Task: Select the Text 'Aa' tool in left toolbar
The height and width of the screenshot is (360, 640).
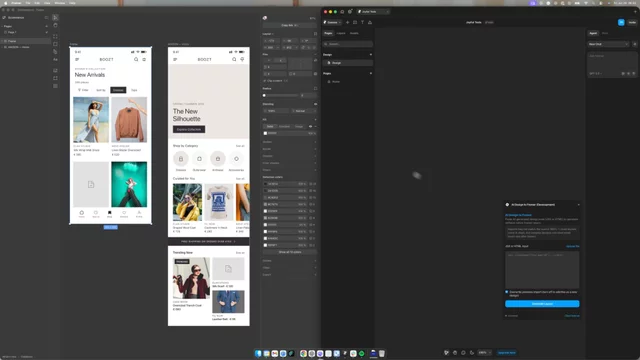Action: [56, 60]
